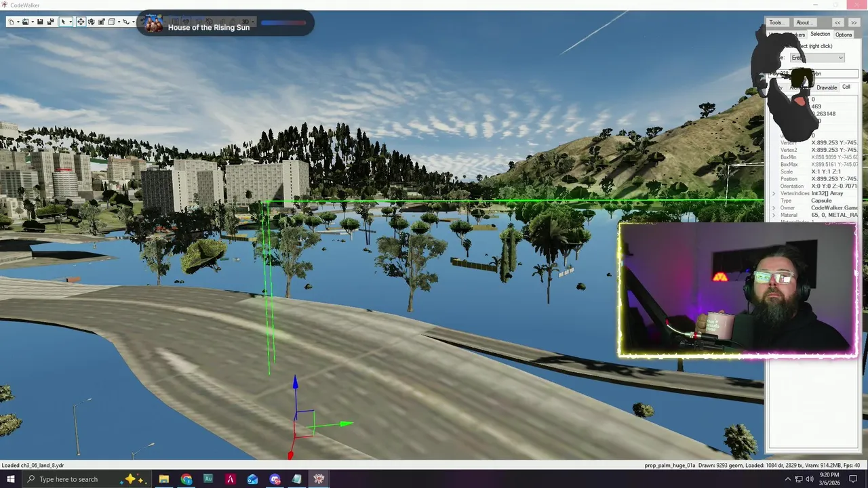Click the Type value 'Capsule'
Viewport: 868px width, 488px height.
pyautogui.click(x=821, y=201)
